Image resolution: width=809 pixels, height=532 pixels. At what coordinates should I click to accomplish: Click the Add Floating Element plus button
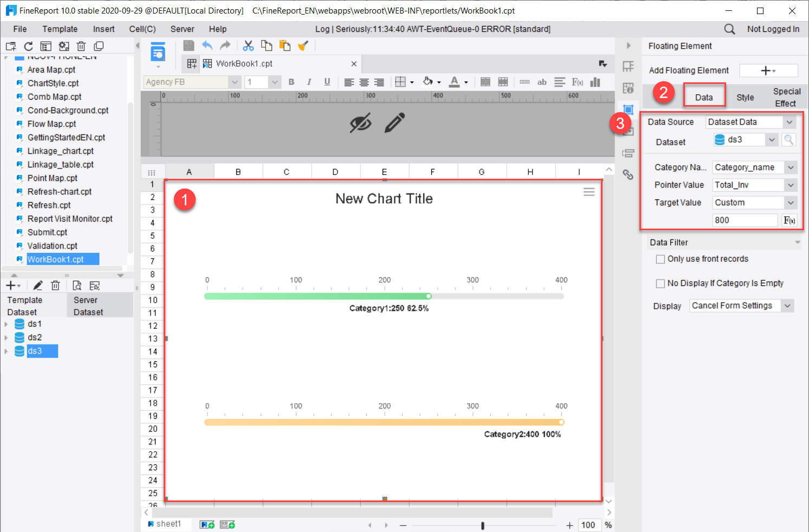[768, 70]
